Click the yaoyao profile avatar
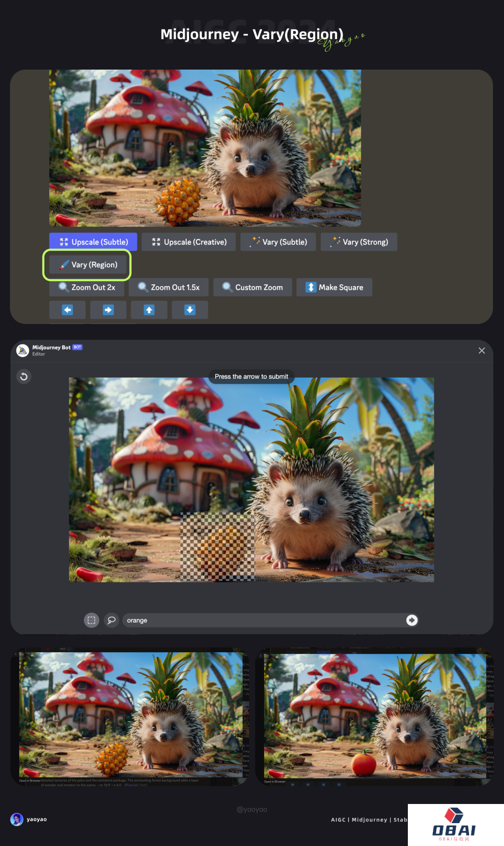The height and width of the screenshot is (846, 504). click(17, 819)
